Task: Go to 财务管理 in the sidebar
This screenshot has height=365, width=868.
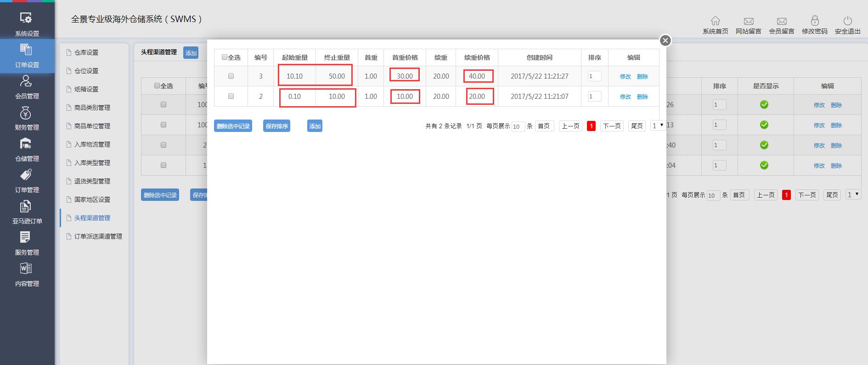Action: pos(27,113)
